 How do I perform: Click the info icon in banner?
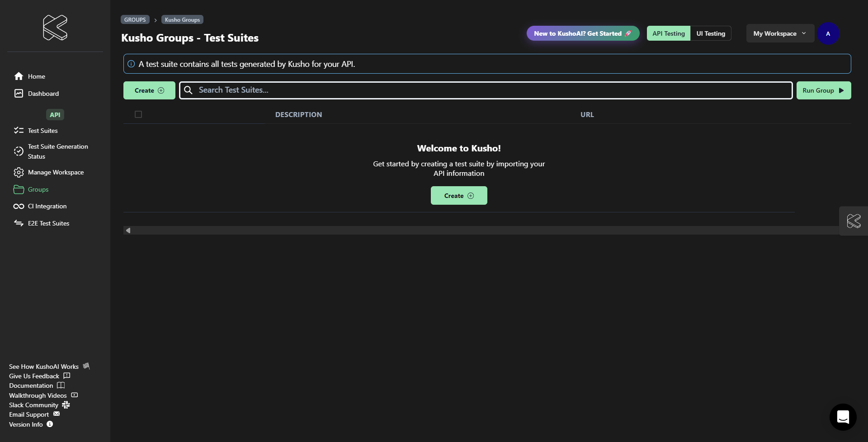(131, 64)
